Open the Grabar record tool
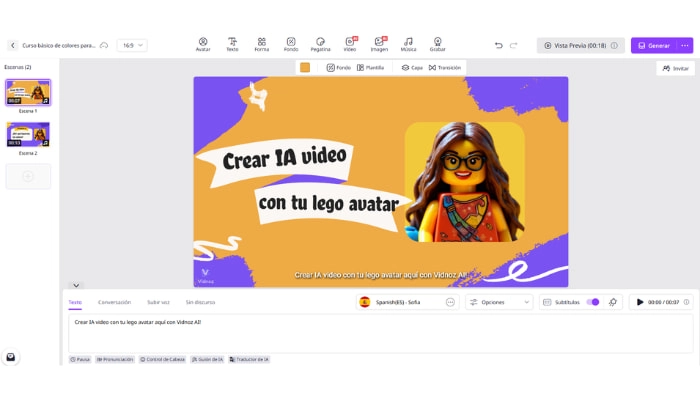The image size is (700, 400). tap(438, 44)
